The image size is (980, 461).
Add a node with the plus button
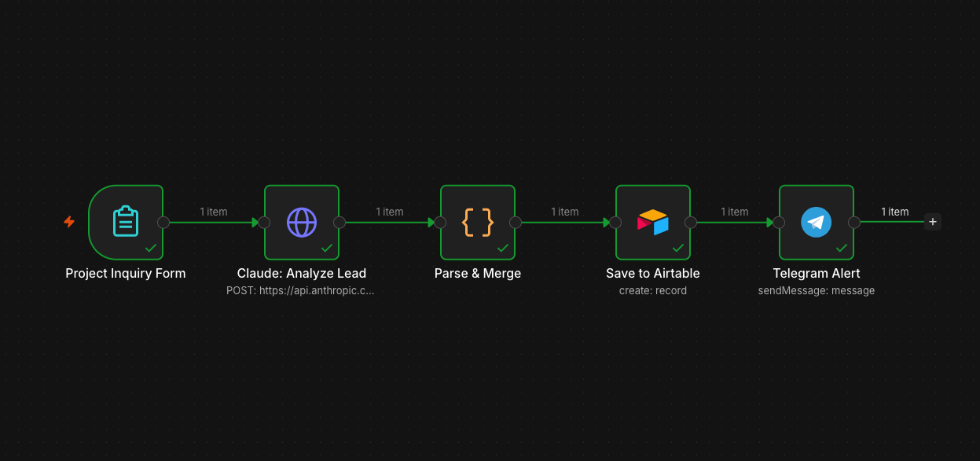933,222
